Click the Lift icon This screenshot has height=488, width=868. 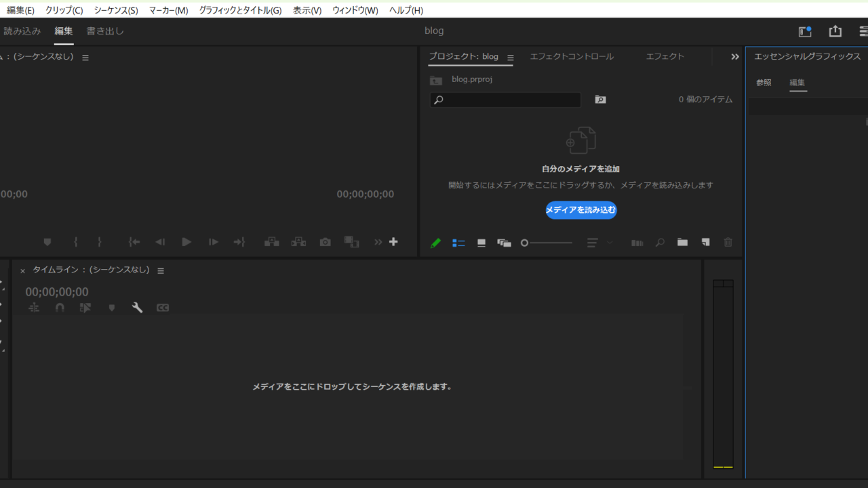pyautogui.click(x=272, y=242)
